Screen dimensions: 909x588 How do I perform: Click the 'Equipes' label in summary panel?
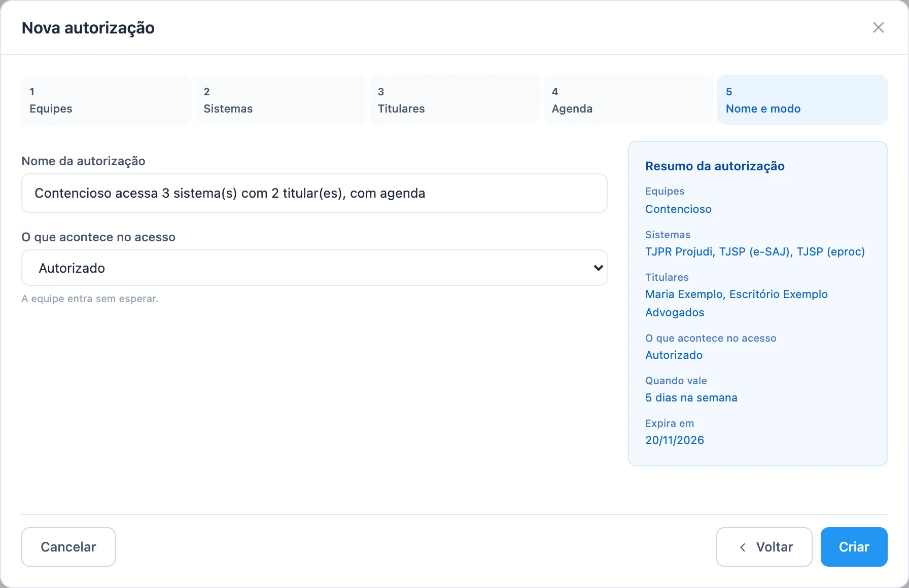point(665,191)
